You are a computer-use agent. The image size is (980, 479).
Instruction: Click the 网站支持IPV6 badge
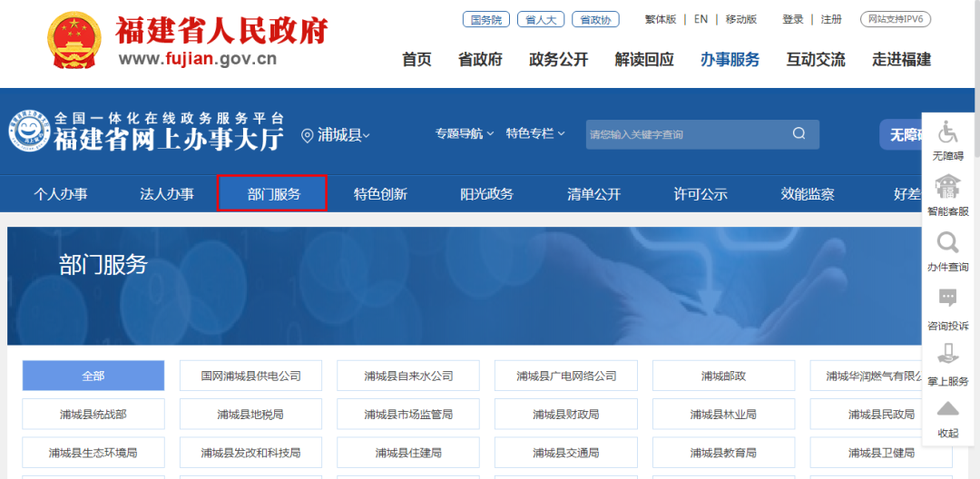(896, 19)
